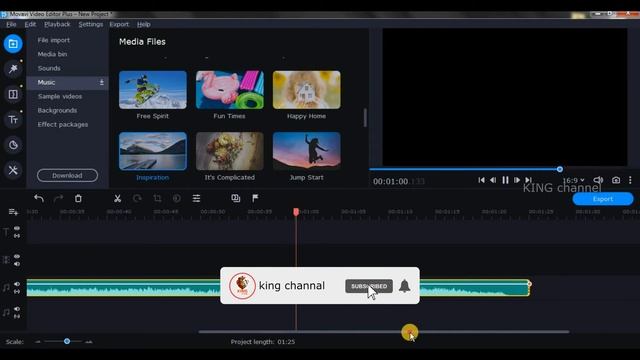Click the timeline scale slider handle
The image size is (640, 360).
pos(67,341)
